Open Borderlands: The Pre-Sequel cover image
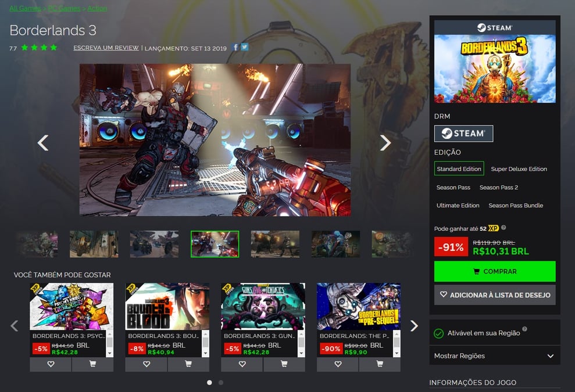 [359, 307]
